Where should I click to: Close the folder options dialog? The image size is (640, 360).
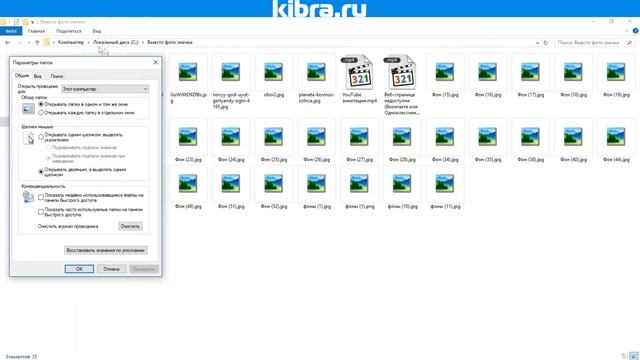click(156, 62)
